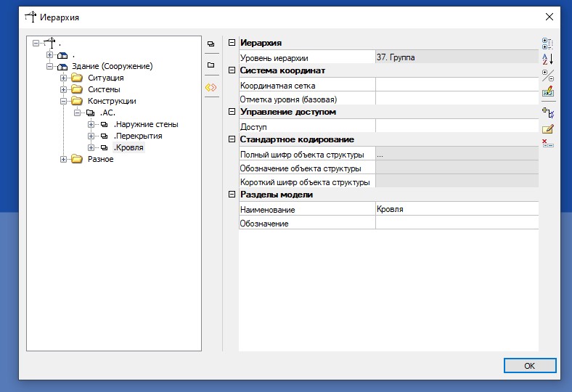The width and height of the screenshot is (572, 392).
Task: Click the add-property tree icon with yellow star
Action: click(548, 112)
